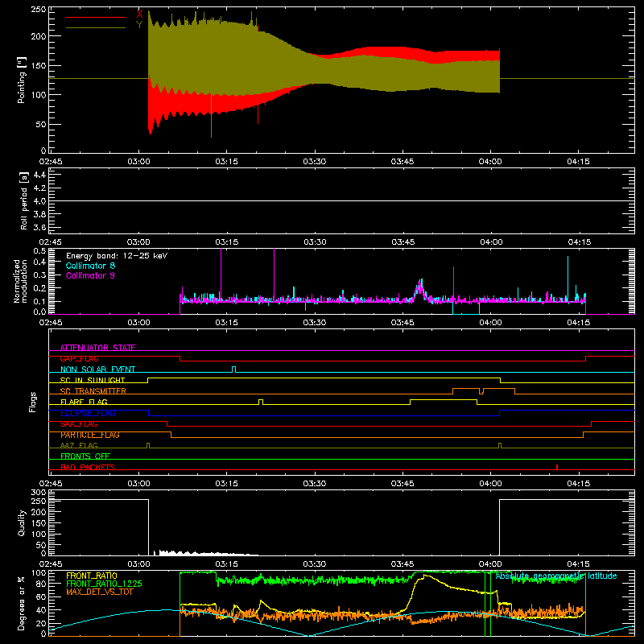Select the GAP_FLAG label
This screenshot has width=644, height=644.
point(79,358)
